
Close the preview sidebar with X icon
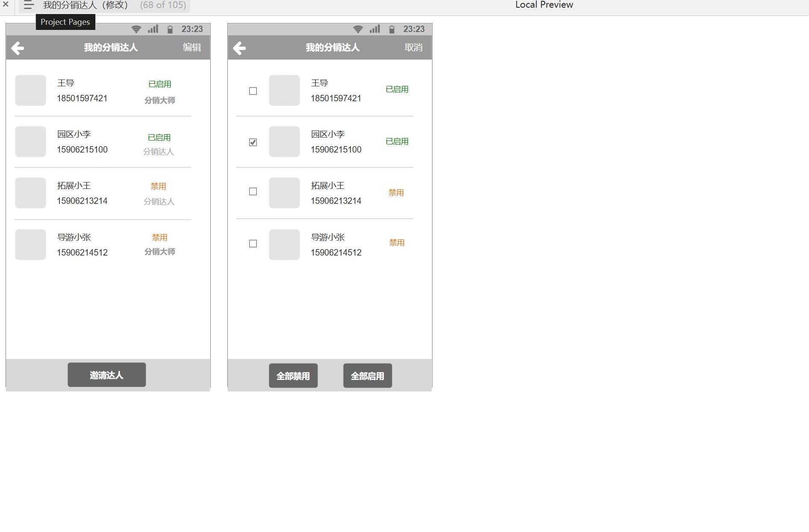point(6,4)
